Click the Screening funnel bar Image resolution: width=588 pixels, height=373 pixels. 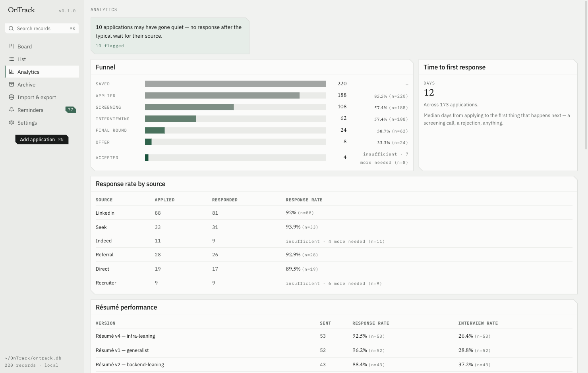pos(235,107)
